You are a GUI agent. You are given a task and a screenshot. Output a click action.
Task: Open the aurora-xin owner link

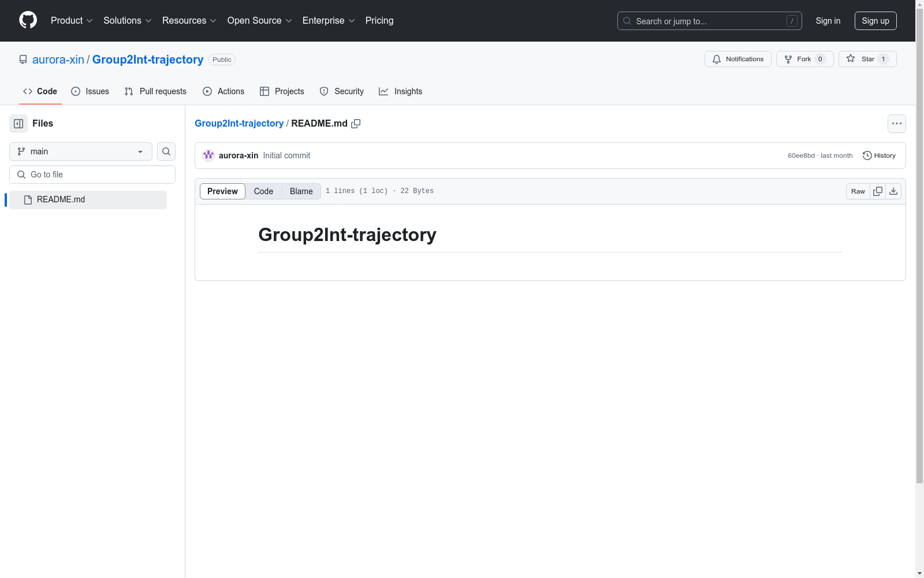[x=58, y=60]
